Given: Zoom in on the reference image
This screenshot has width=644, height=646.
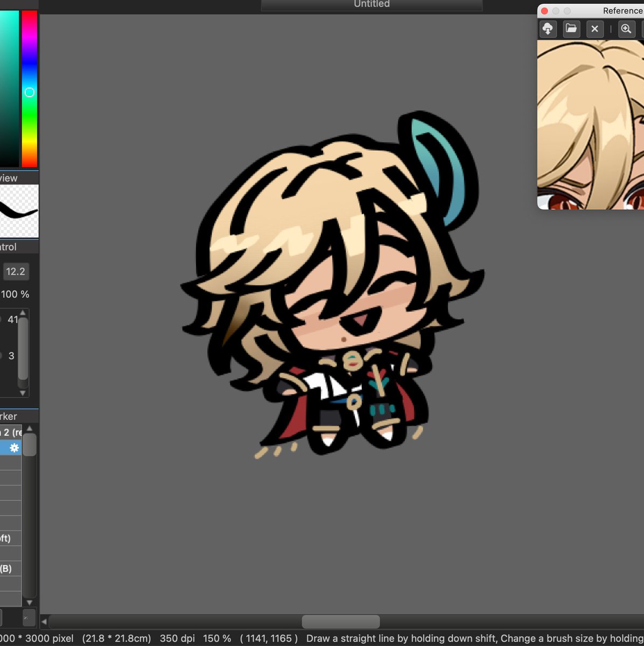Looking at the screenshot, I should (626, 29).
